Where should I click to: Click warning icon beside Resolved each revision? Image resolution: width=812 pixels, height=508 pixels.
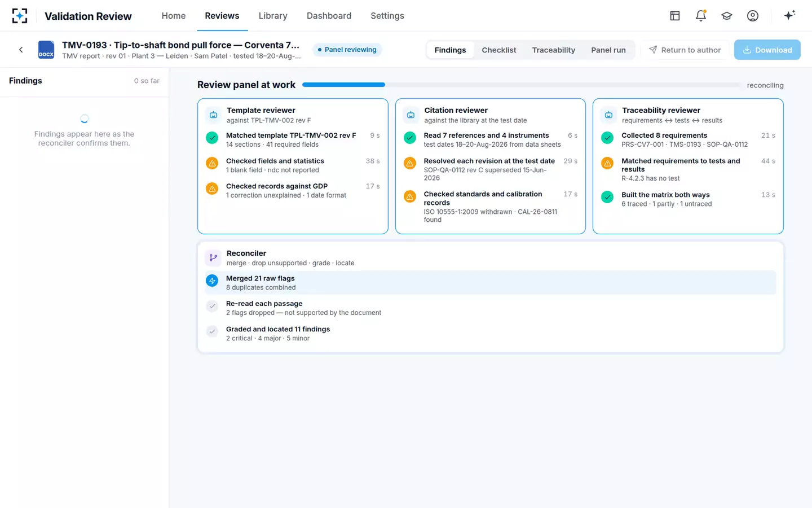[410, 163]
